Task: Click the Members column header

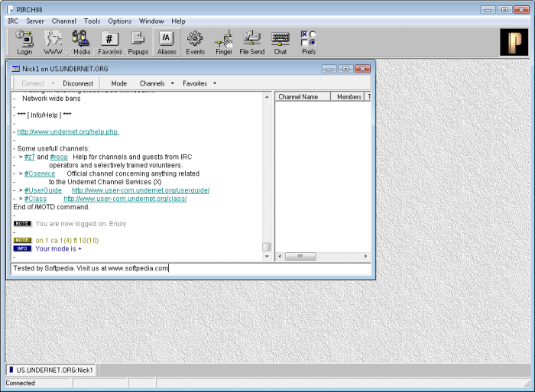Action: coord(348,97)
